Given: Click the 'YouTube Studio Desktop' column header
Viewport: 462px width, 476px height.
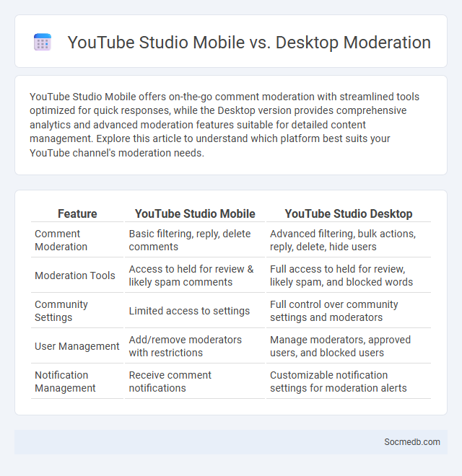Looking at the screenshot, I should point(349,213).
